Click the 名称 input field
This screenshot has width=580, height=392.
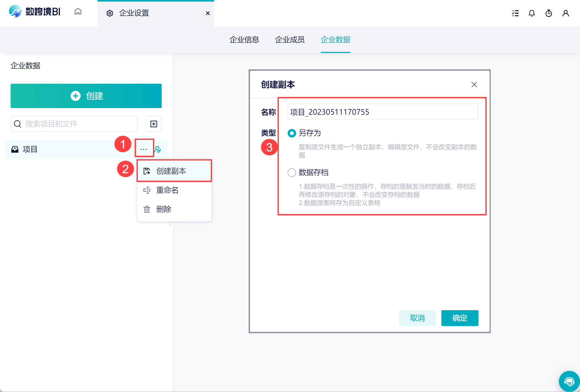(383, 112)
